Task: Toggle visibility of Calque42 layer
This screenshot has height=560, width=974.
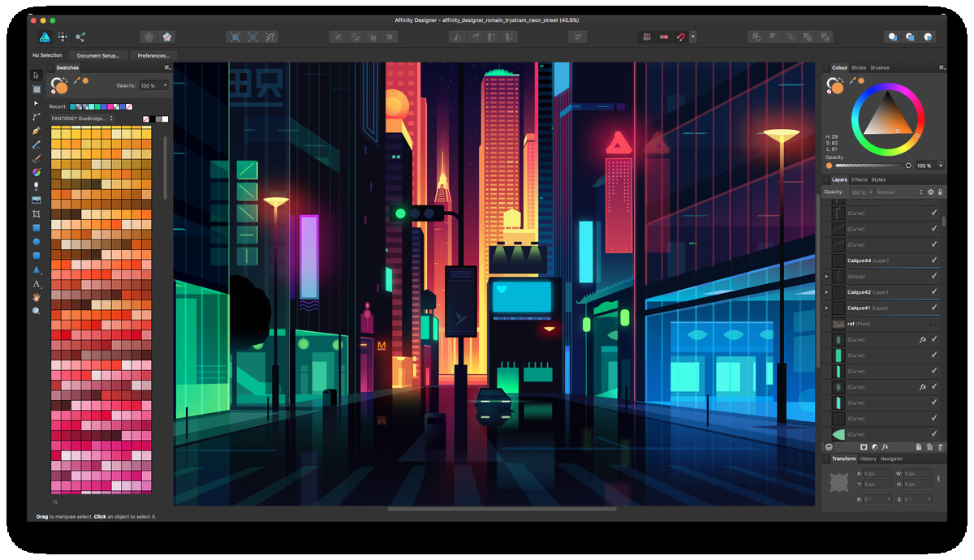Action: click(x=934, y=292)
